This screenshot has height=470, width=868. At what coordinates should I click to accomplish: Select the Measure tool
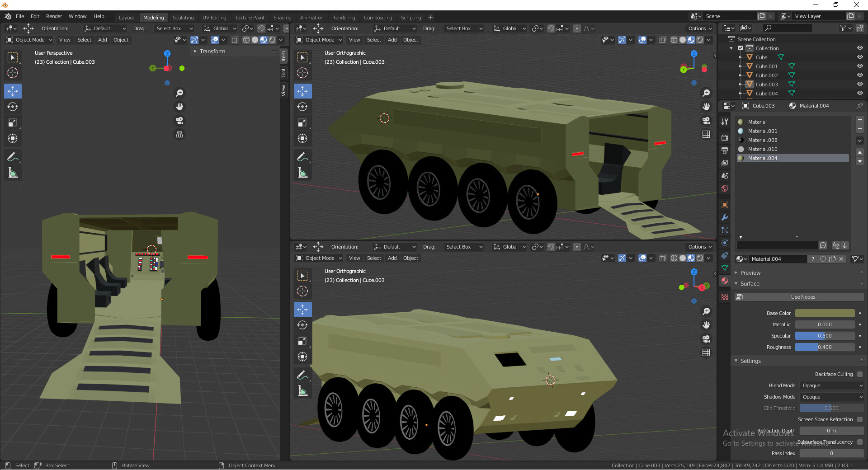click(x=13, y=172)
